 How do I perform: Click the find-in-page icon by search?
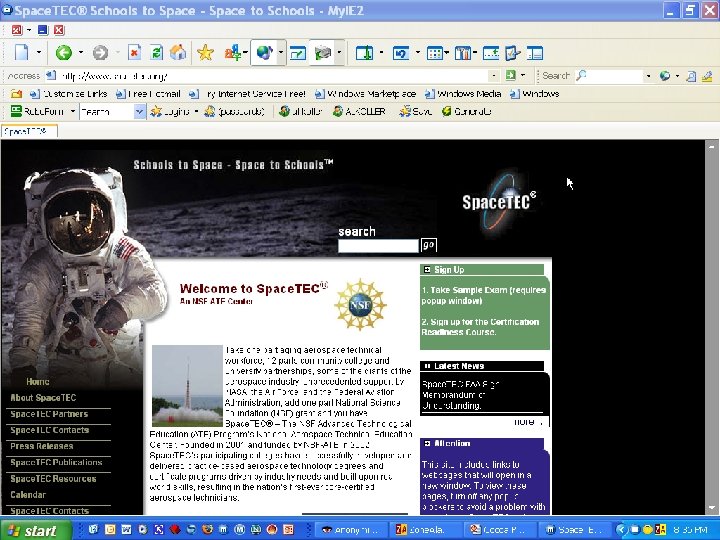(x=691, y=76)
